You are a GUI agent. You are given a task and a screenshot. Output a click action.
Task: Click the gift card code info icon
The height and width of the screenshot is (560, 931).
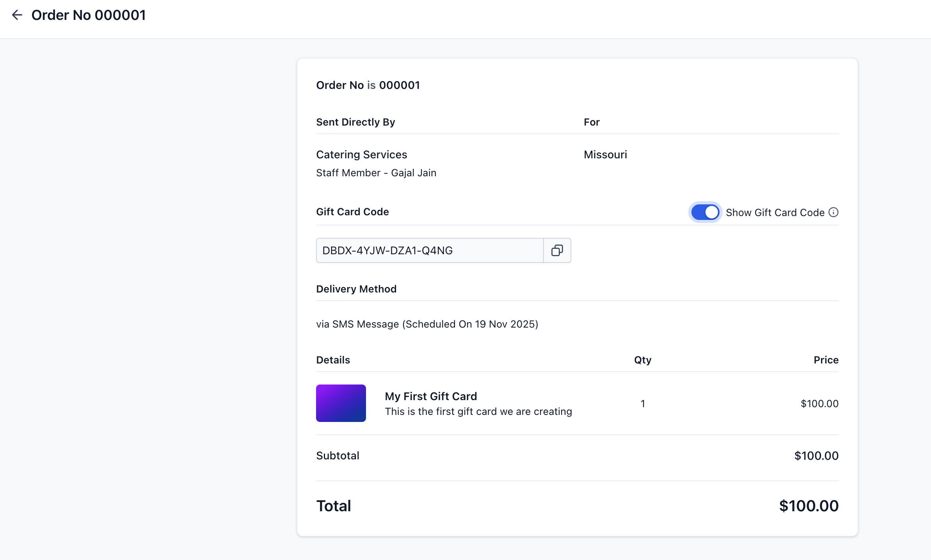[833, 212]
